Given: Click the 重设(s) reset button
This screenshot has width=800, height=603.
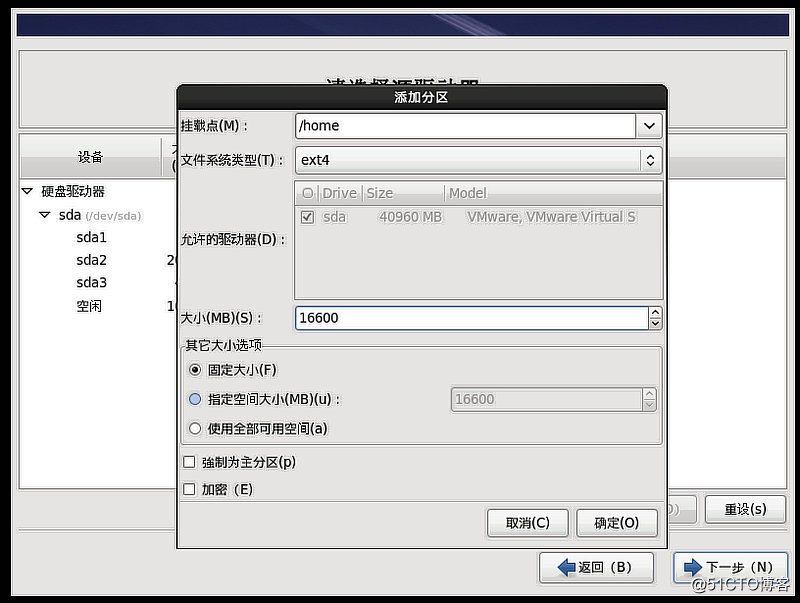Looking at the screenshot, I should (745, 509).
